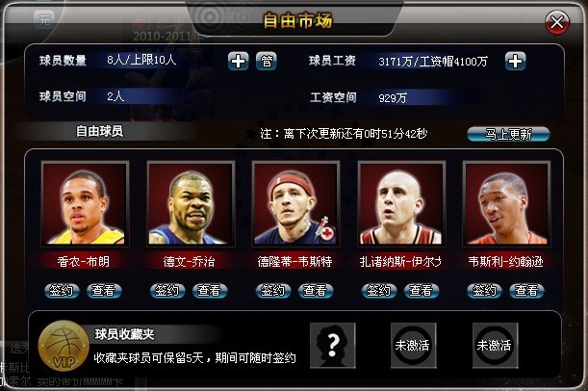
Task: Click the plus icon beside 球员数量
Action: tap(238, 61)
